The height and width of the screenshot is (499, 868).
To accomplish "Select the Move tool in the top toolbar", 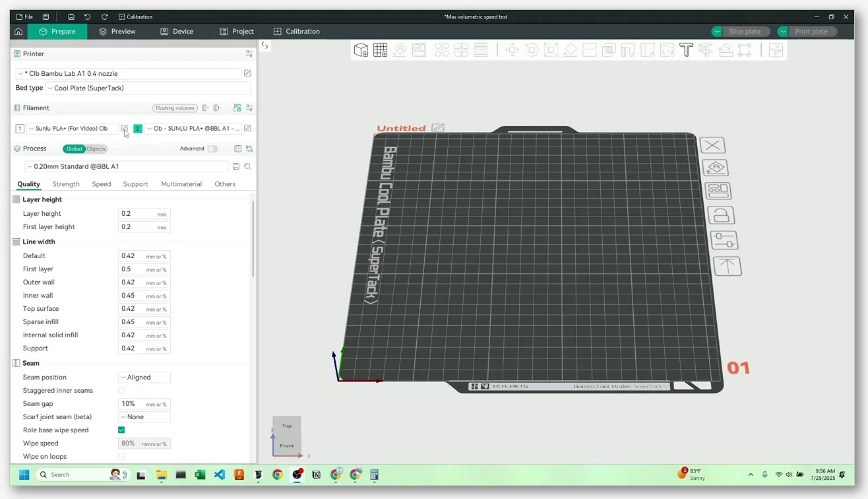I will tap(512, 50).
